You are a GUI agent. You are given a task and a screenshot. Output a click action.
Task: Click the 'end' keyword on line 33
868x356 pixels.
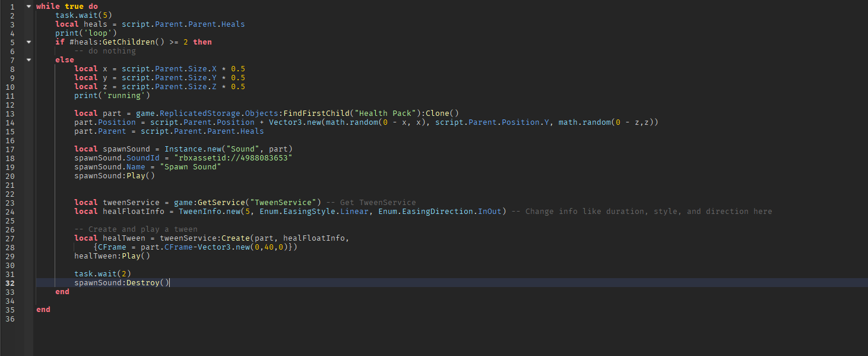click(x=62, y=292)
